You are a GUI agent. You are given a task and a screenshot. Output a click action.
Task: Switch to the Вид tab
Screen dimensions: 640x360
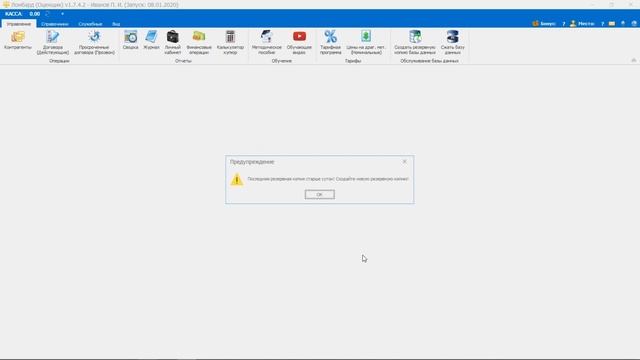pos(116,24)
